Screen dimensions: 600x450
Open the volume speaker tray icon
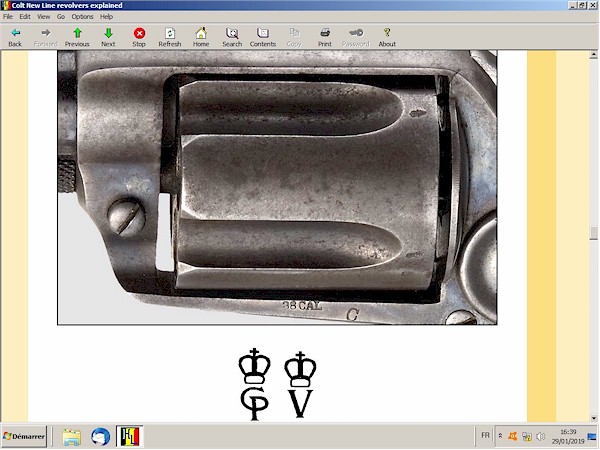pos(540,436)
